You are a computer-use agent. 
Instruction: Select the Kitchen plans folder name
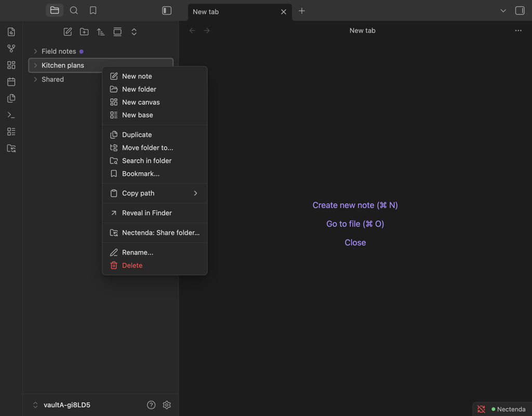tap(63, 65)
